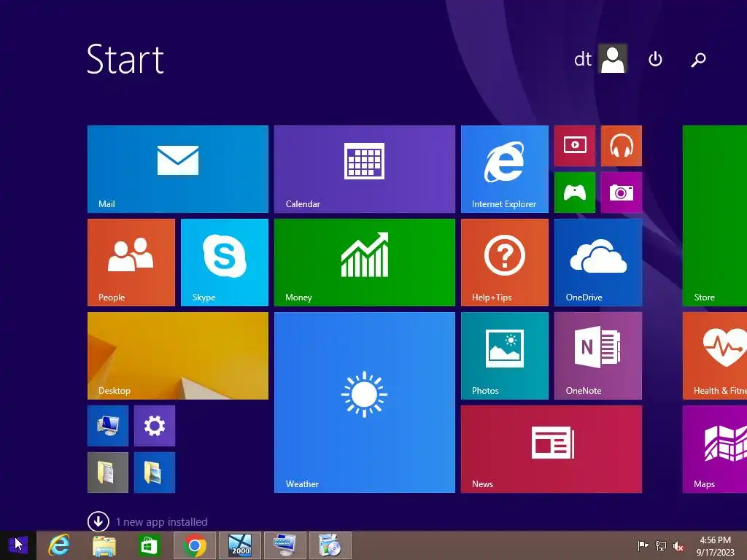Launch the Internet Explorer tile
The image size is (747, 560).
click(x=505, y=169)
